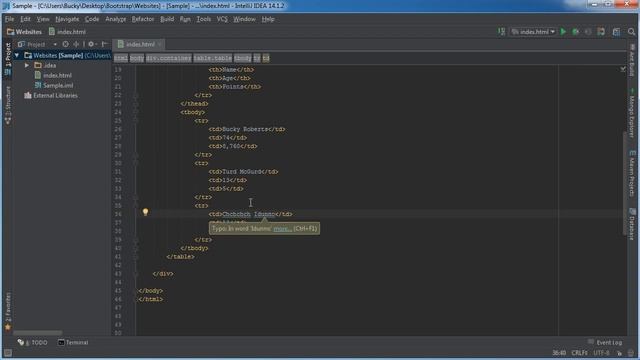Viewport: 640px width, 360px height.
Task: Toggle the read-only lock icon in status bar
Action: [x=620, y=353]
